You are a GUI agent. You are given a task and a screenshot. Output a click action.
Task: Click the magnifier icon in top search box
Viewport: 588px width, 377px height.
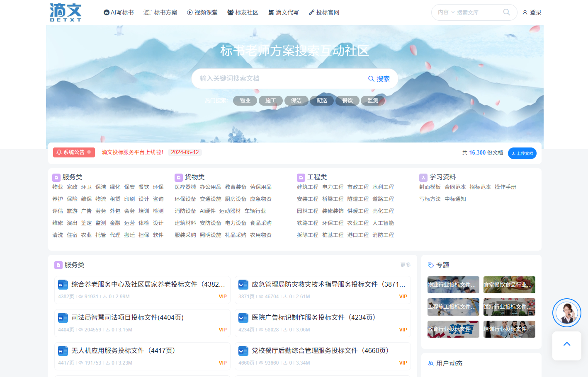[506, 12]
